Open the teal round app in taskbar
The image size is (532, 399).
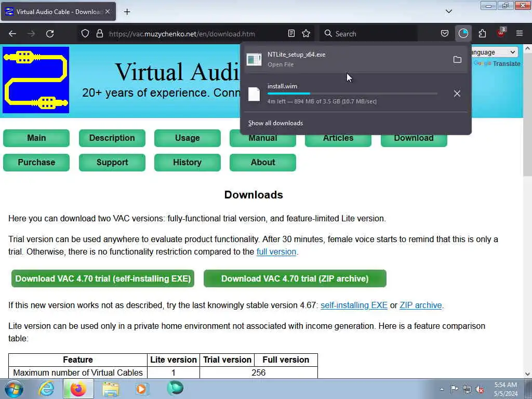click(x=175, y=388)
